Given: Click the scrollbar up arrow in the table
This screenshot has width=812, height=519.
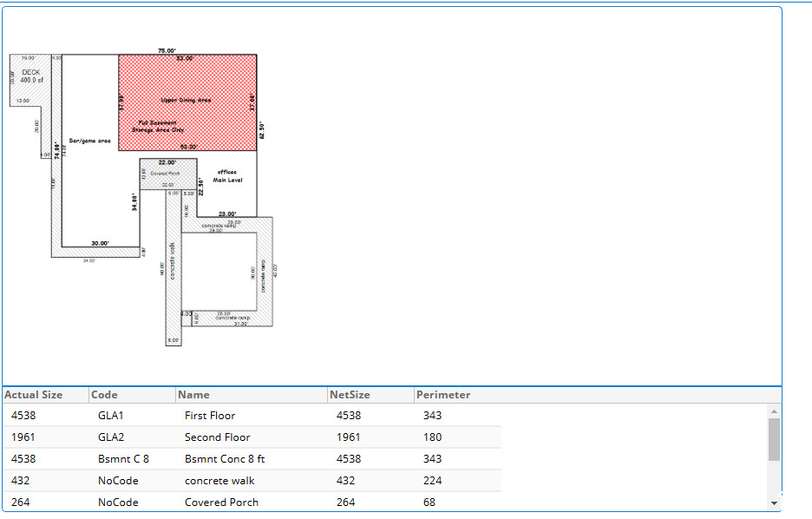Looking at the screenshot, I should pyautogui.click(x=774, y=411).
